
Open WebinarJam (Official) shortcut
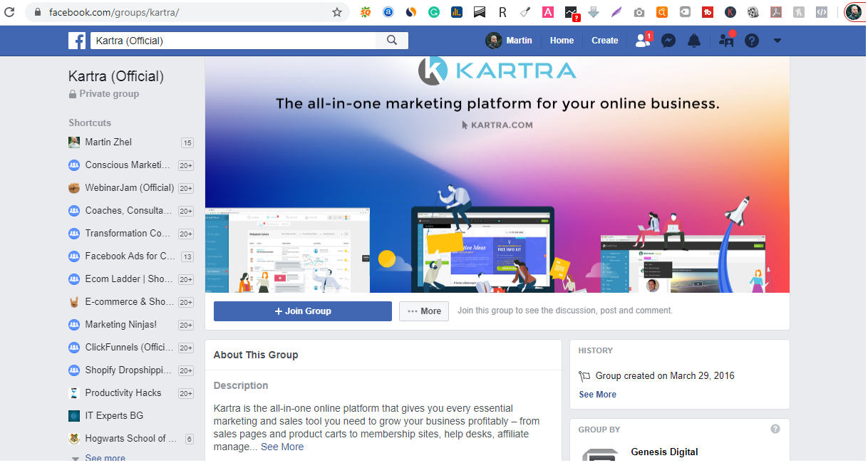tap(131, 188)
